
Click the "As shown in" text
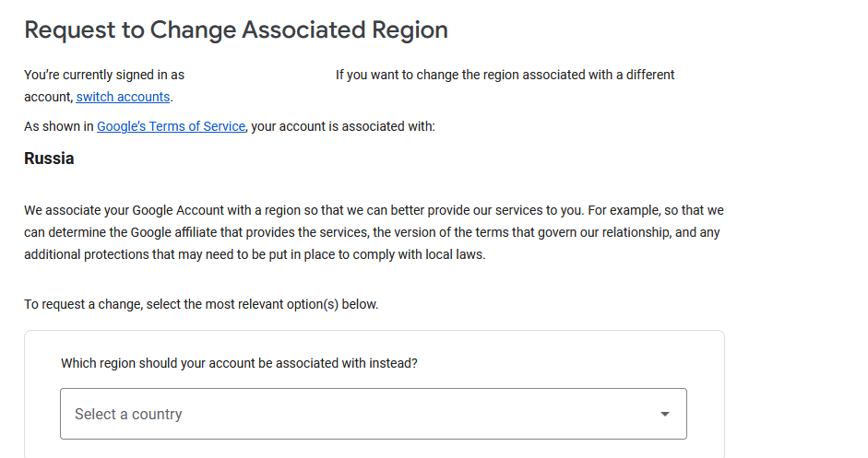point(59,126)
